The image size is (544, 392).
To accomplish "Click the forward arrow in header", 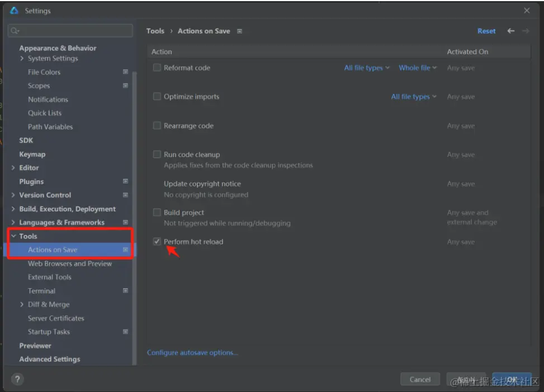I will coord(526,31).
